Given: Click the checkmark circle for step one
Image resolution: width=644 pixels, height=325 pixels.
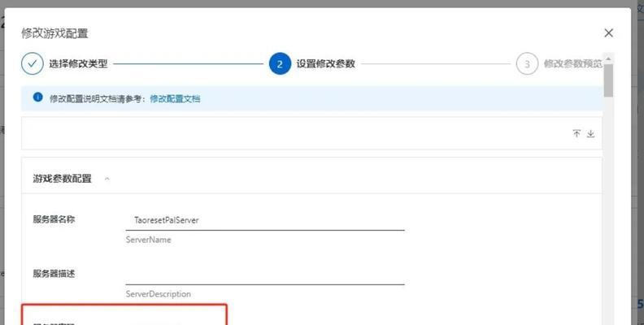Looking at the screenshot, I should pyautogui.click(x=33, y=63).
